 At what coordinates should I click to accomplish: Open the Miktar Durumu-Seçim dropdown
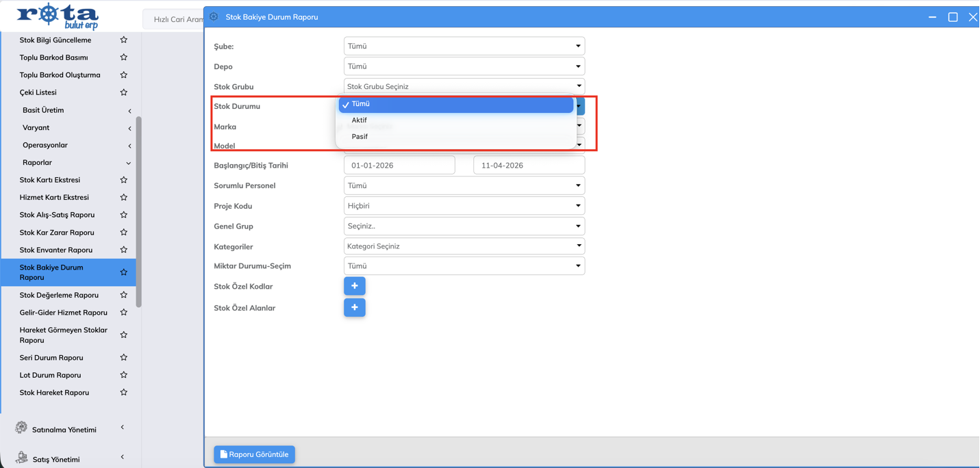tap(464, 266)
